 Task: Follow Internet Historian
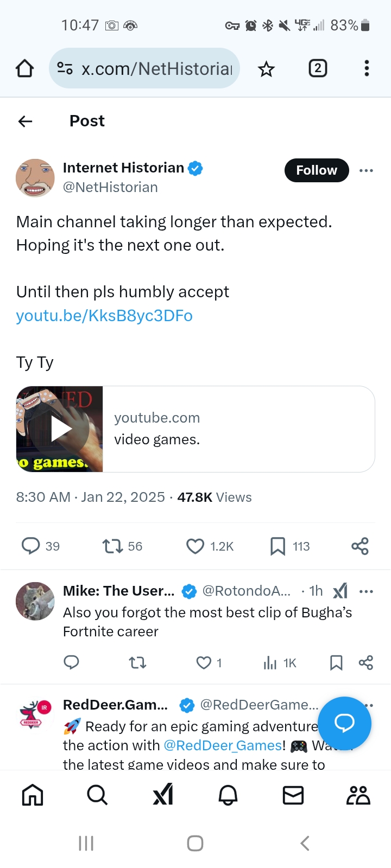point(317,170)
